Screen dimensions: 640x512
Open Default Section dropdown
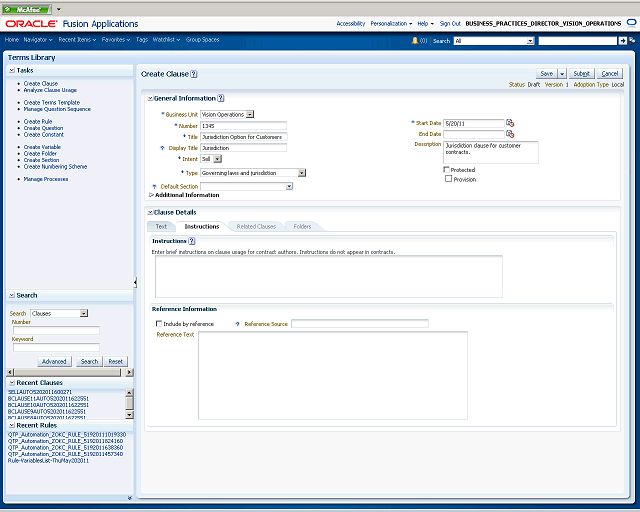click(x=289, y=187)
